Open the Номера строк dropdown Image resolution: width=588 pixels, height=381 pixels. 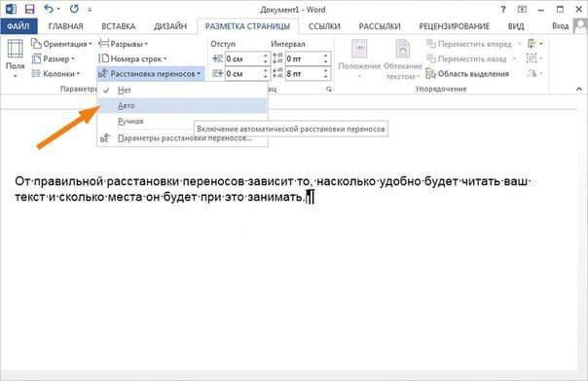[132, 58]
